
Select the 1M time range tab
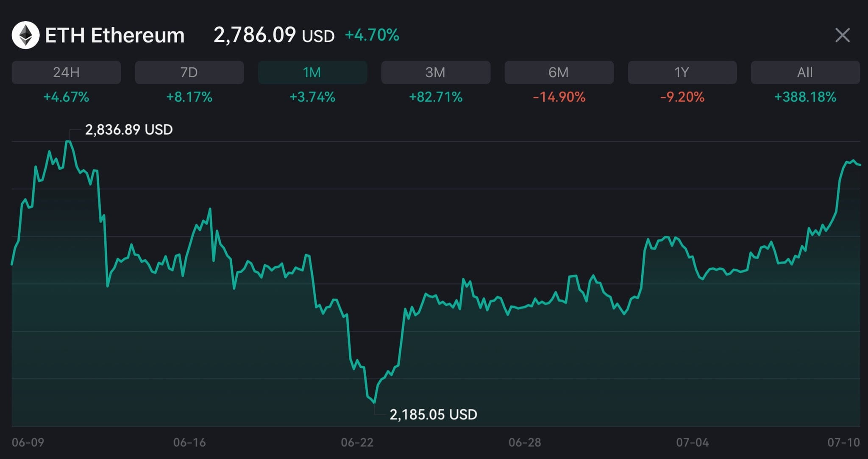313,72
